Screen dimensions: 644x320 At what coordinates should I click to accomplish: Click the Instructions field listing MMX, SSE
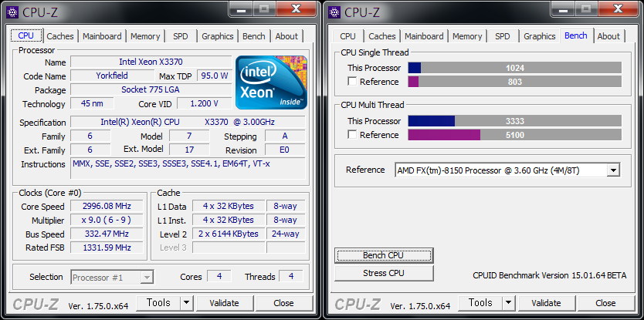tap(188, 168)
